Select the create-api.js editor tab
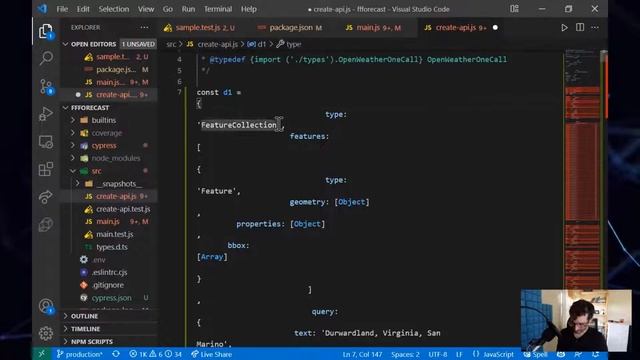Image resolution: width=640 pixels, height=360 pixels. coord(455,28)
